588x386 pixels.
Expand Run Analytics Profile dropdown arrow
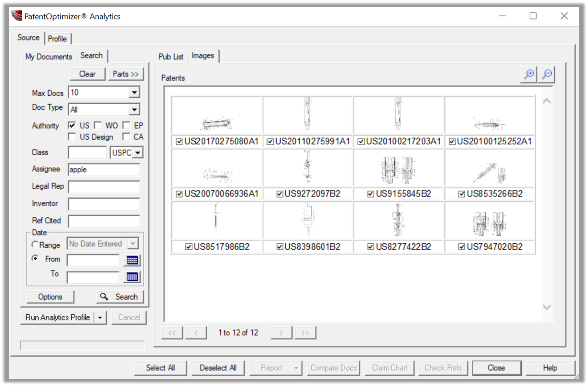click(100, 318)
